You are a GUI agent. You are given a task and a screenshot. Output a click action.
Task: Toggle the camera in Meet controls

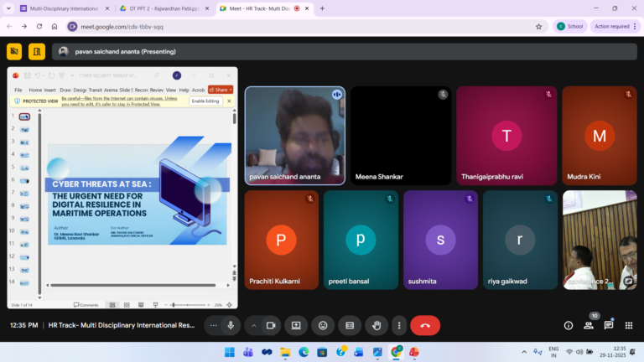271,325
